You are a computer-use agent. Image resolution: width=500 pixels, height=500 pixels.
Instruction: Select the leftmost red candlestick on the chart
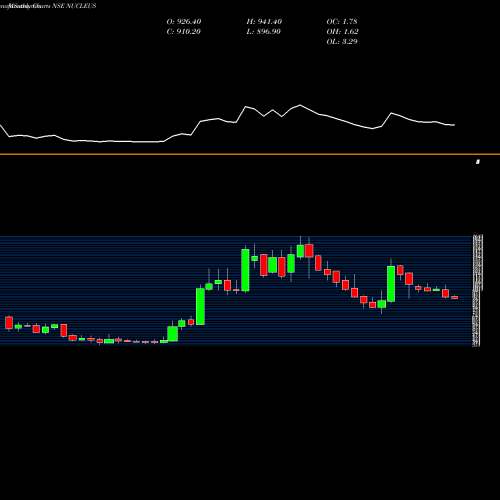(9, 323)
